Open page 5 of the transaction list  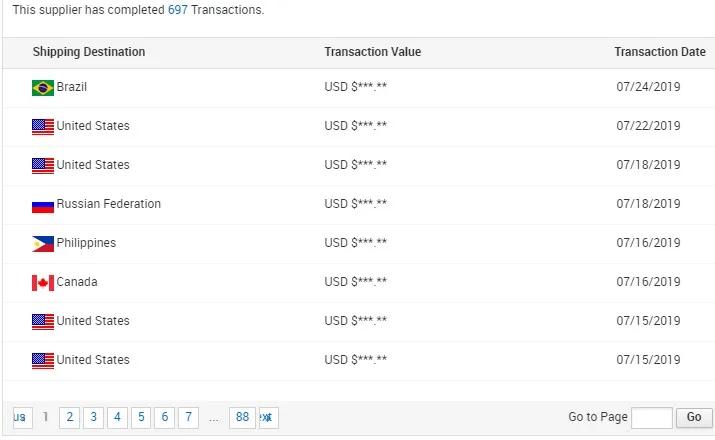click(141, 417)
